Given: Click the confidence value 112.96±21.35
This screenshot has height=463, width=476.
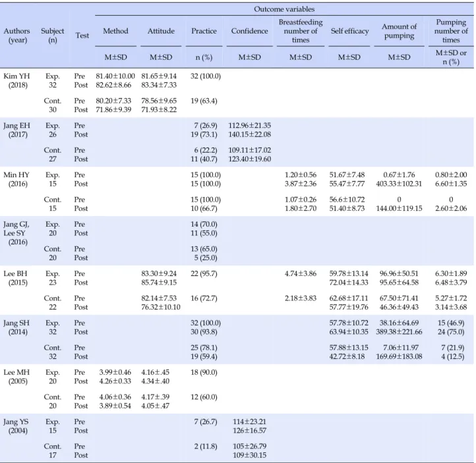Looking at the screenshot, I should [x=249, y=126].
